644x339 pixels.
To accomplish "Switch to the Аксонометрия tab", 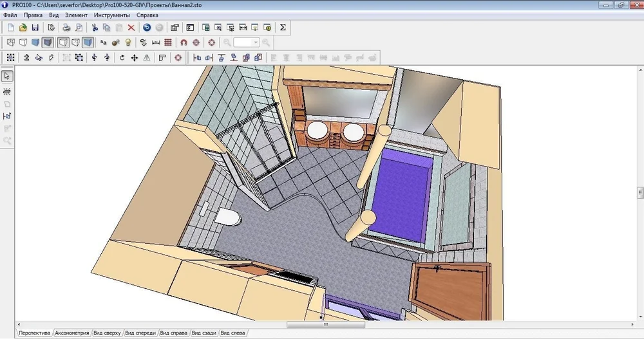I will point(71,333).
